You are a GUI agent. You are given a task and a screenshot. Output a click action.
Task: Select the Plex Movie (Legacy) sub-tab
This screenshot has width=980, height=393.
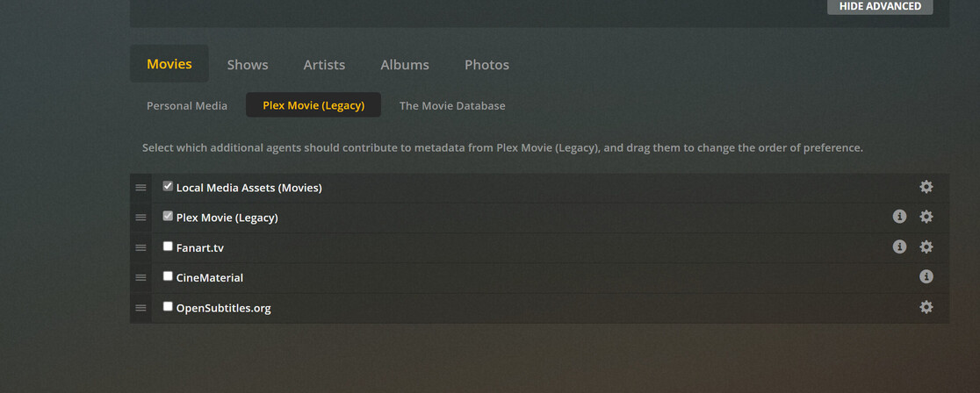click(x=313, y=105)
